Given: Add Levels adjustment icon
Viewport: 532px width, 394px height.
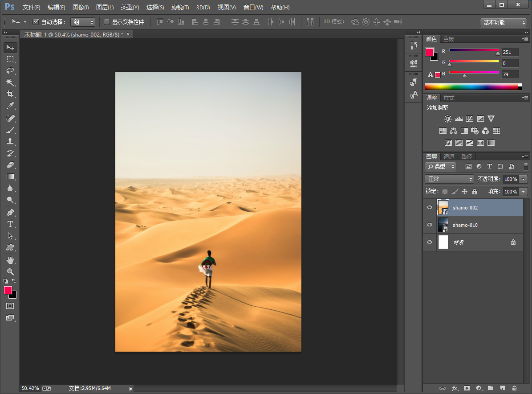Looking at the screenshot, I should (459, 119).
